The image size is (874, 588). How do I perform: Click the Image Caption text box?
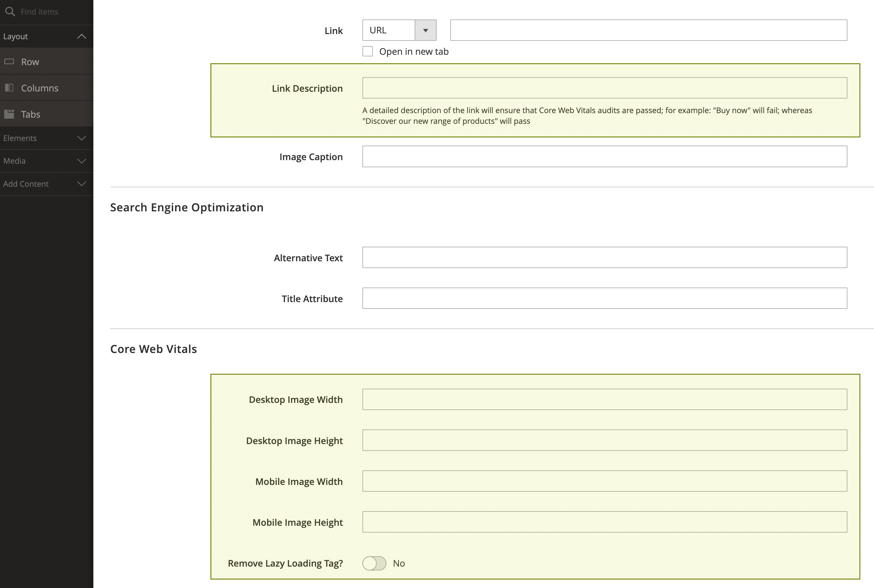coord(604,156)
